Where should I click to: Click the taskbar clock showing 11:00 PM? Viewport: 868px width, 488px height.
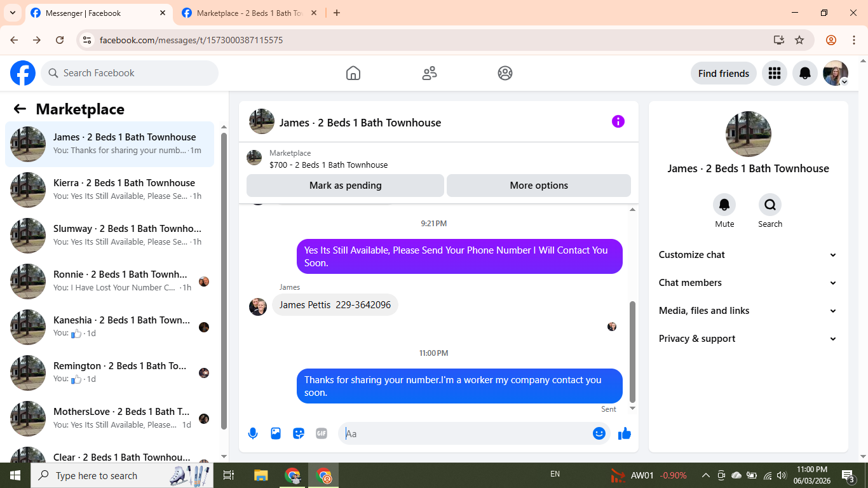point(811,475)
